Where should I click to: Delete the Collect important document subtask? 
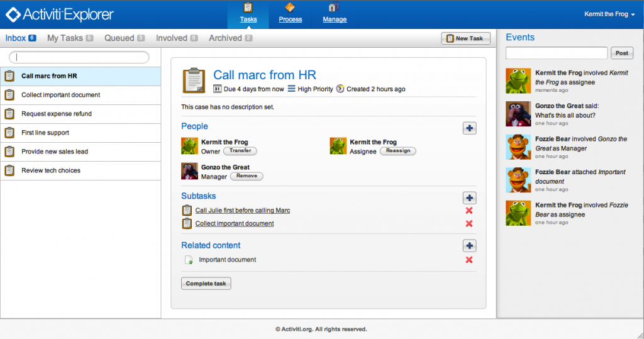pyautogui.click(x=469, y=223)
